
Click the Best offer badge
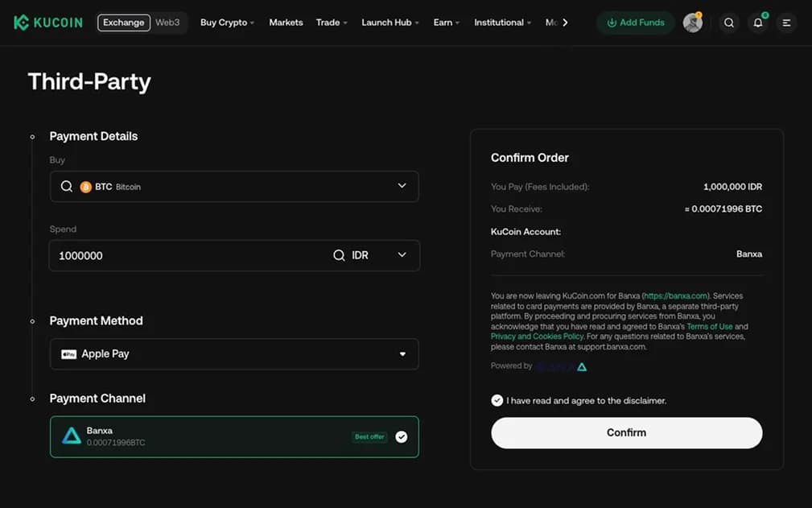coord(369,437)
